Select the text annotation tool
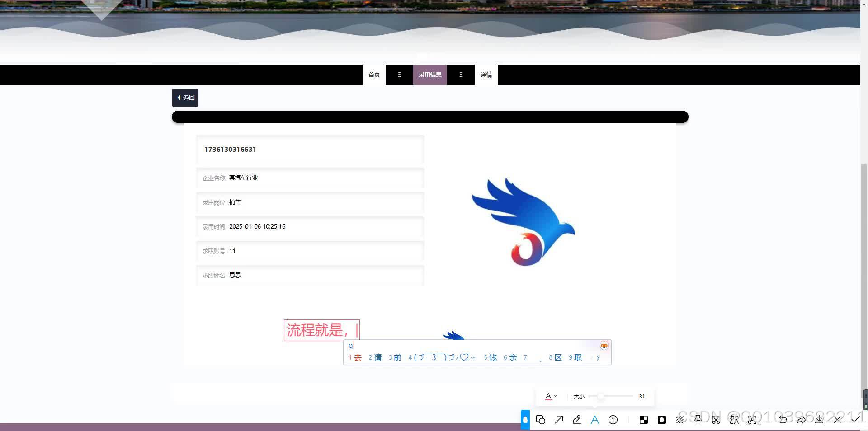The height and width of the screenshot is (431, 868). 594,420
